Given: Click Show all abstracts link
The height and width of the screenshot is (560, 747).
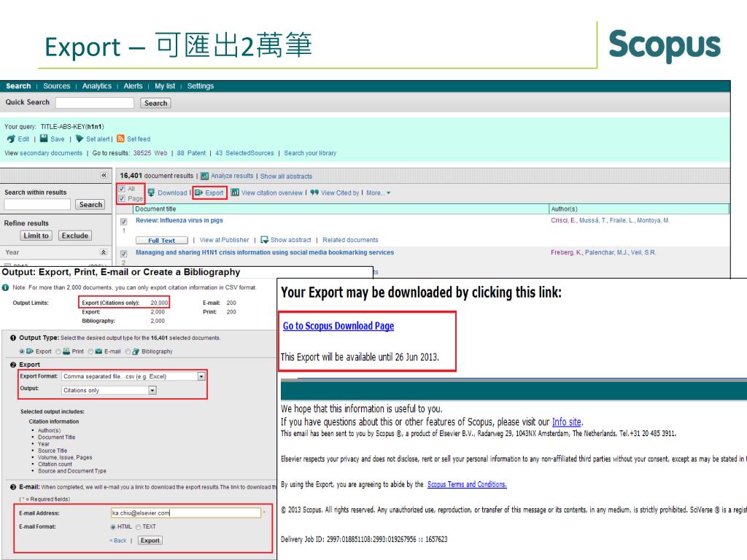Looking at the screenshot, I should pyautogui.click(x=286, y=176).
